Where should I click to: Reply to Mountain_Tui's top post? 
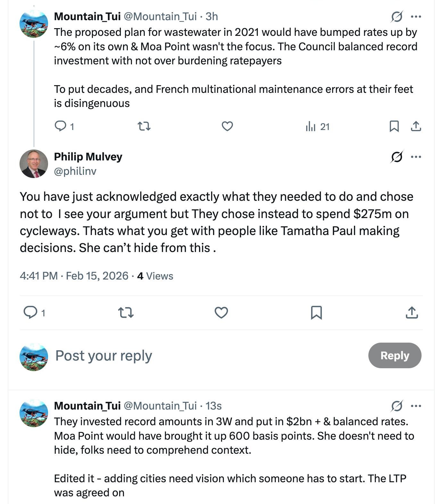[61, 126]
